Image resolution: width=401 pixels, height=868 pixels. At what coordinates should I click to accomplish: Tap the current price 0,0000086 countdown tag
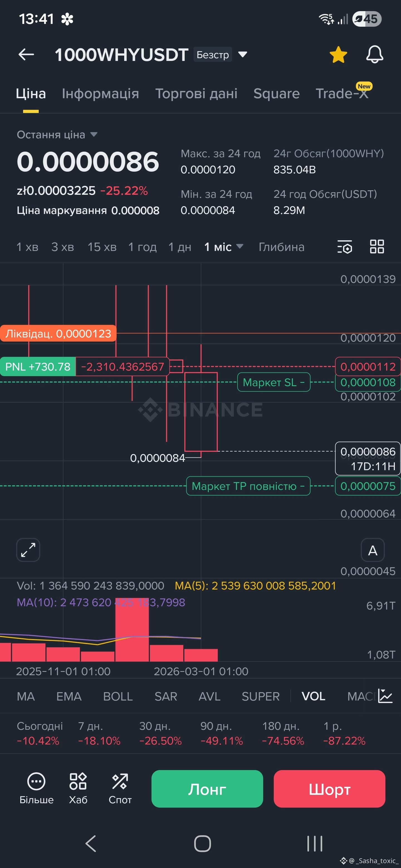click(x=368, y=458)
